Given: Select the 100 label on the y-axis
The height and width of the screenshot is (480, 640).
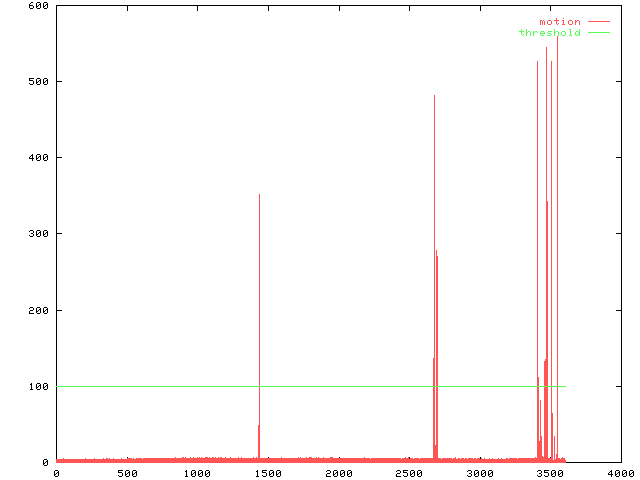Looking at the screenshot, I should (x=38, y=386).
